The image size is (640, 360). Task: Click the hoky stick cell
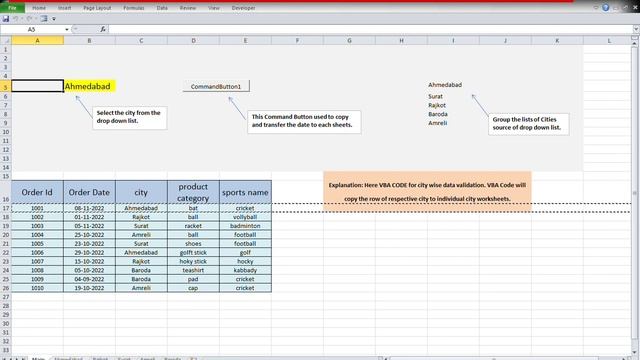193,261
